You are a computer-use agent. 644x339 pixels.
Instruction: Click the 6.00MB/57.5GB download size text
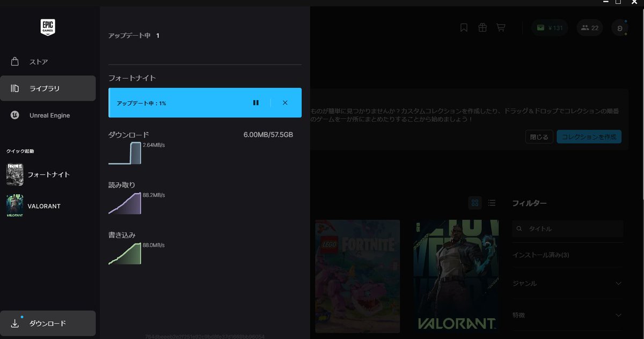[268, 134]
